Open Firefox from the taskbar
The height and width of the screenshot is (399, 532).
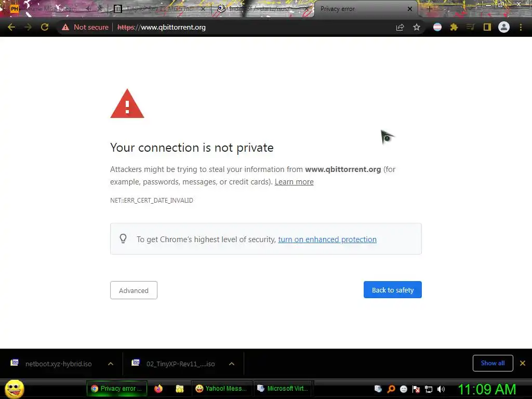tap(158, 389)
